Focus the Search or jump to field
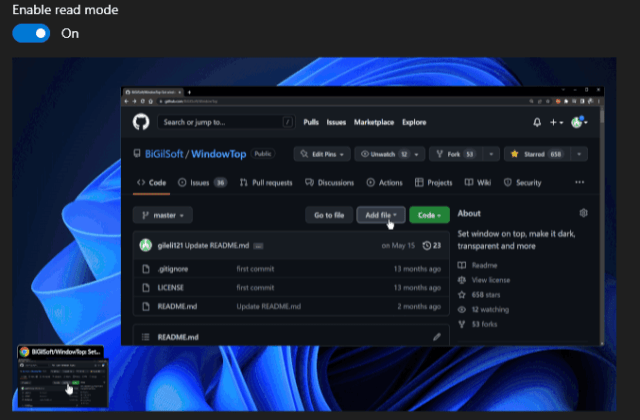The height and width of the screenshot is (420, 640). (227, 122)
